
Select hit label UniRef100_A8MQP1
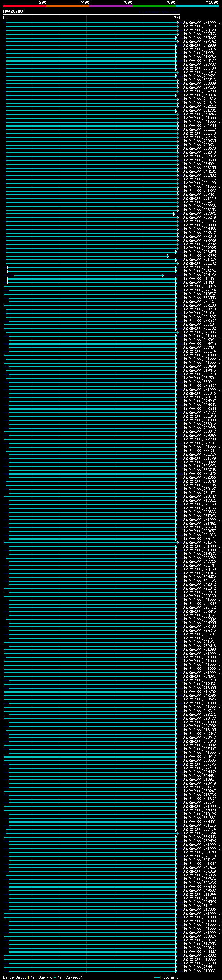pos(199,164)
